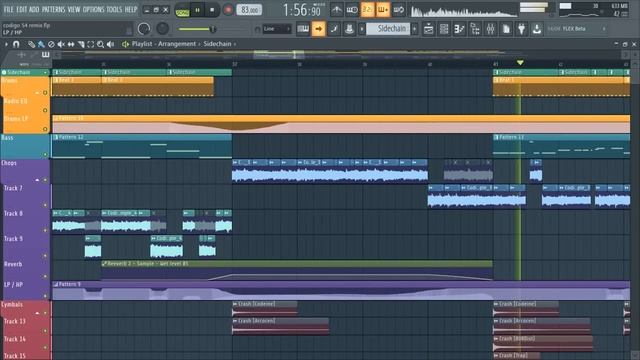Image resolution: width=640 pixels, height=360 pixels.
Task: Open the project info icon
Action: [x=506, y=29]
